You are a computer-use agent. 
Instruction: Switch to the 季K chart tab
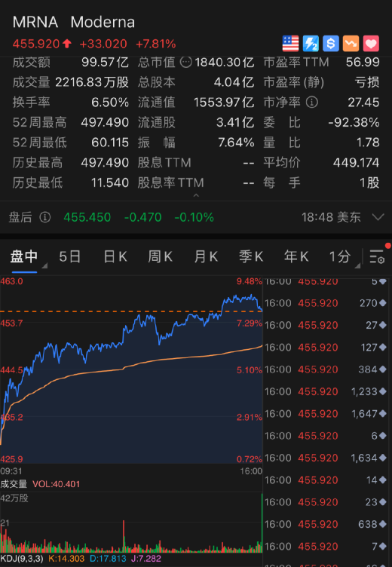click(251, 257)
